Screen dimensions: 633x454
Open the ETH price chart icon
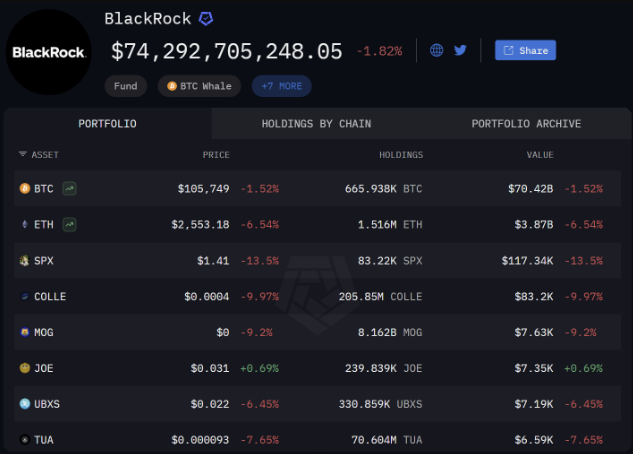(70, 224)
